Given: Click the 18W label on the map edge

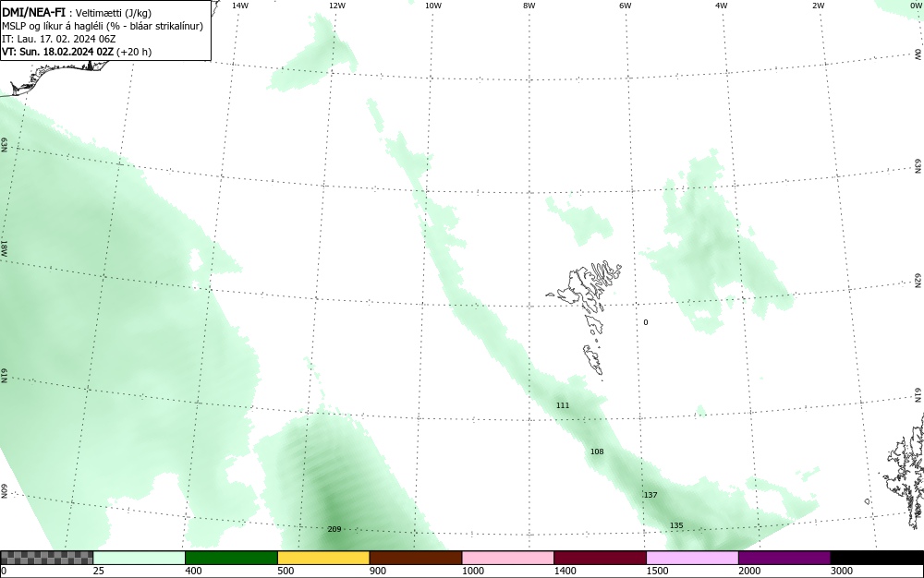Looking at the screenshot, I should click(4, 247).
